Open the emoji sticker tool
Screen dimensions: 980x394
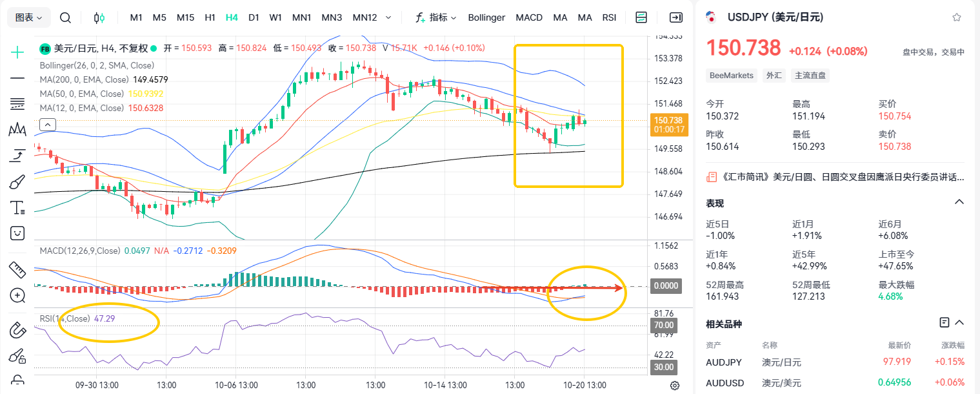coord(17,233)
